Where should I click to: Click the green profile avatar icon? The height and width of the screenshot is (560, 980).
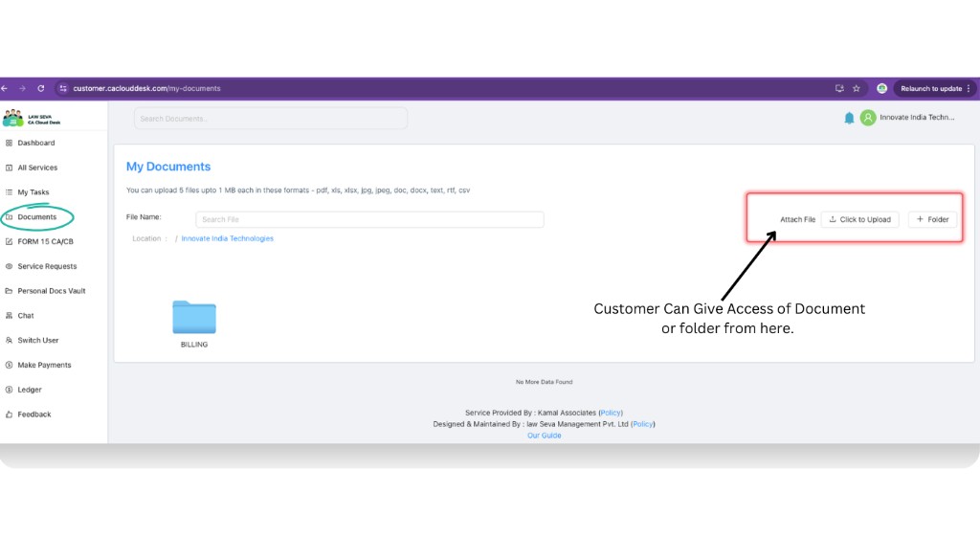pos(867,117)
